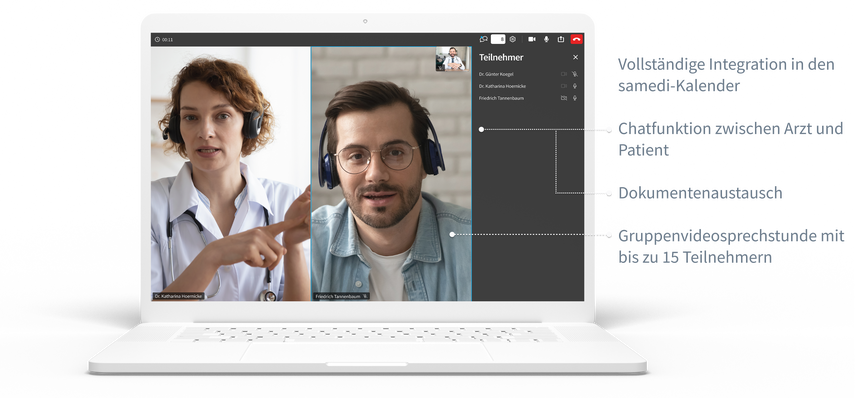Open the chat icon in top toolbar

click(x=483, y=39)
